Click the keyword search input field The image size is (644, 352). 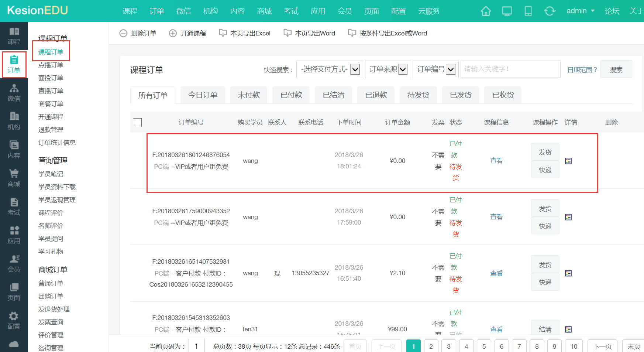510,69
